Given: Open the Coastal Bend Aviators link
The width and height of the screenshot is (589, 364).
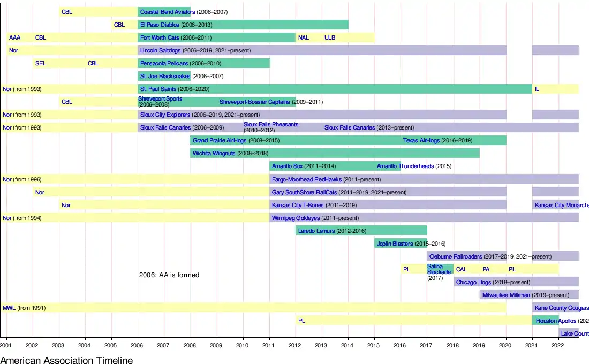Looking at the screenshot, I should point(168,12).
